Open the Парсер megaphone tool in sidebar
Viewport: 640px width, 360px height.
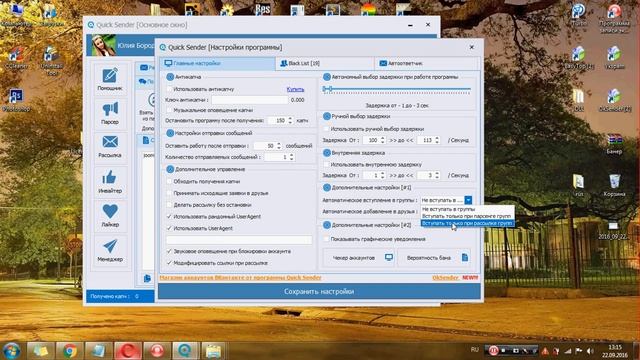point(110,113)
